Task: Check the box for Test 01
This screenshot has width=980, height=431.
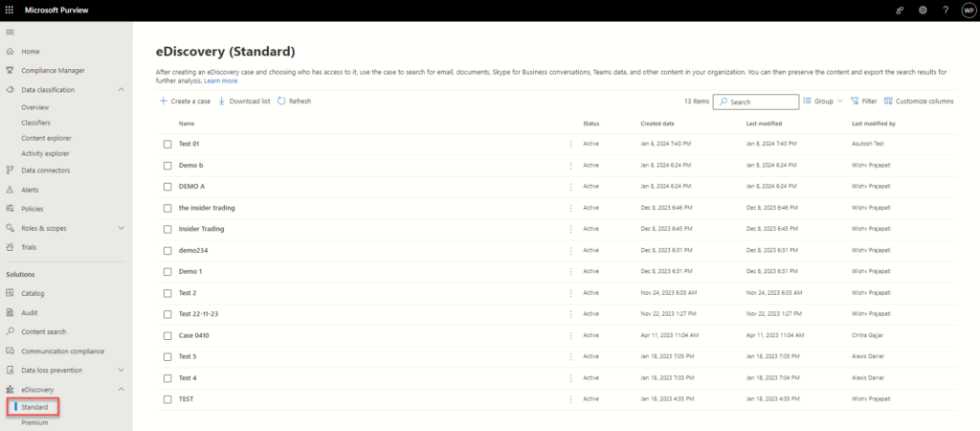Action: [x=167, y=144]
